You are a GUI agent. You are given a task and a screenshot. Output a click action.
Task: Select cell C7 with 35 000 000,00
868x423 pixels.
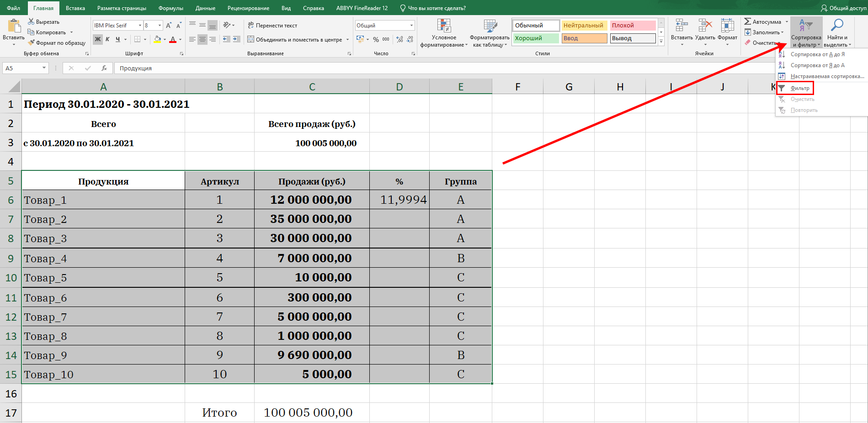click(x=311, y=219)
